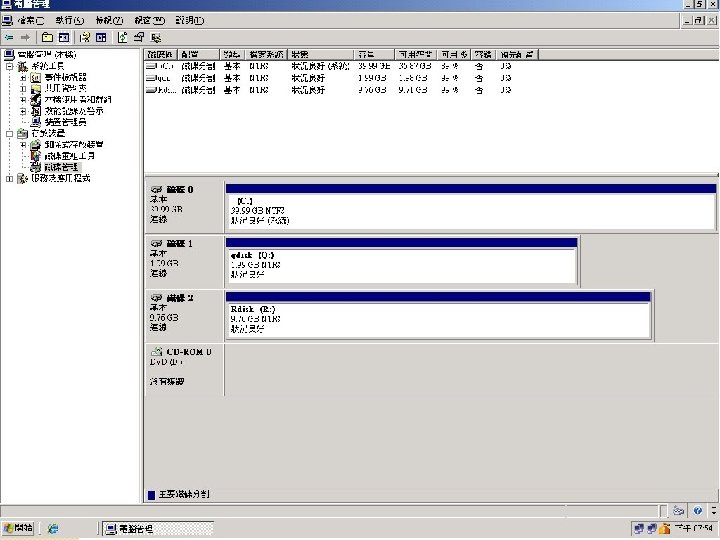Click the Event Viewer icon in the tree
Image resolution: width=720 pixels, height=540 pixels.
[36, 77]
